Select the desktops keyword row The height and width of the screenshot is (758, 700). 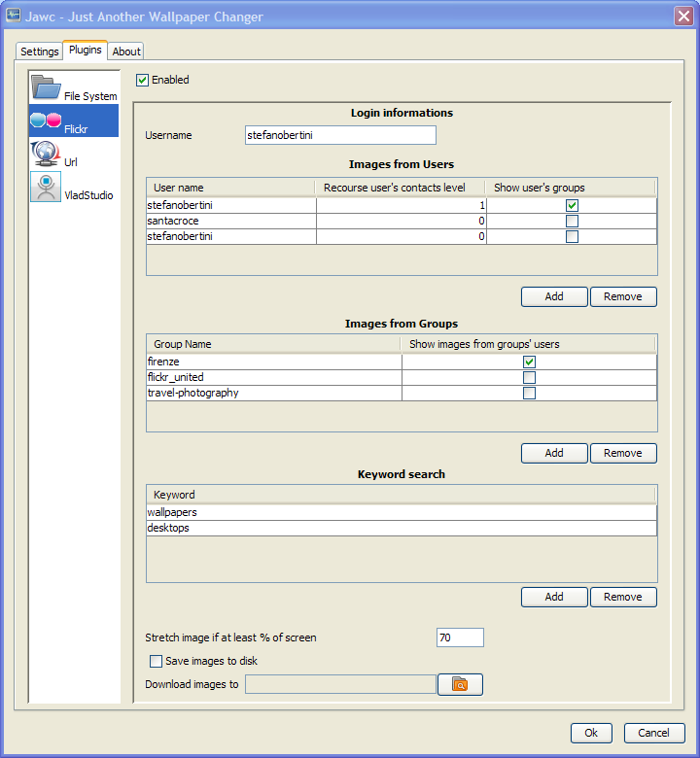[x=402, y=528]
